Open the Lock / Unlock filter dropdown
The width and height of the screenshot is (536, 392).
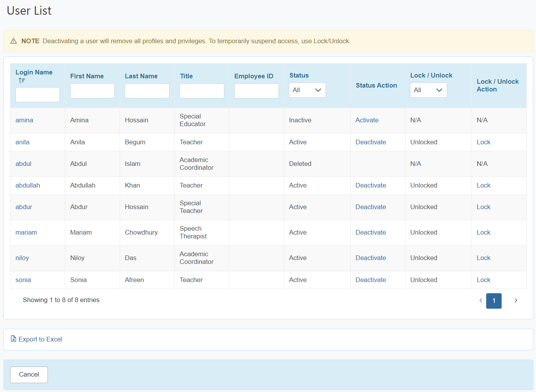[x=428, y=90]
